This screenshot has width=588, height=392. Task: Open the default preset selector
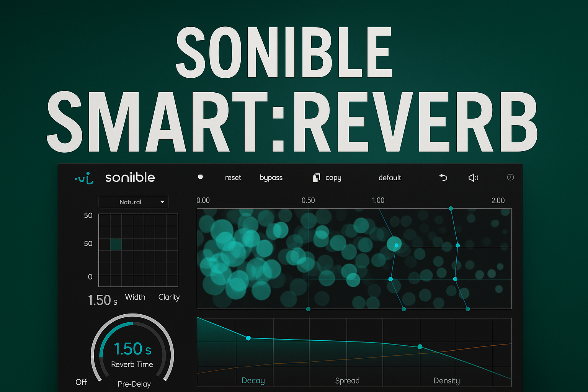point(390,178)
